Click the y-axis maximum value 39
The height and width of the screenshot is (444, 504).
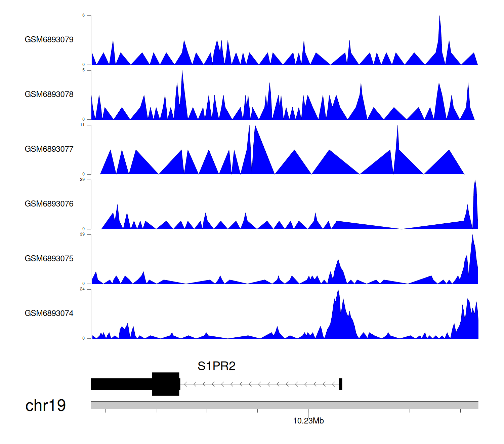pyautogui.click(x=82, y=234)
